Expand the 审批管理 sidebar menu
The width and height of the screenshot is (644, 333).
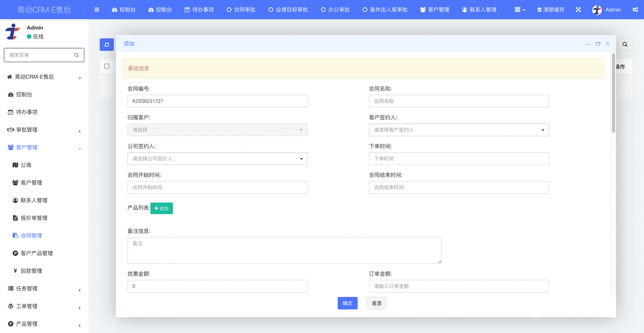44,130
